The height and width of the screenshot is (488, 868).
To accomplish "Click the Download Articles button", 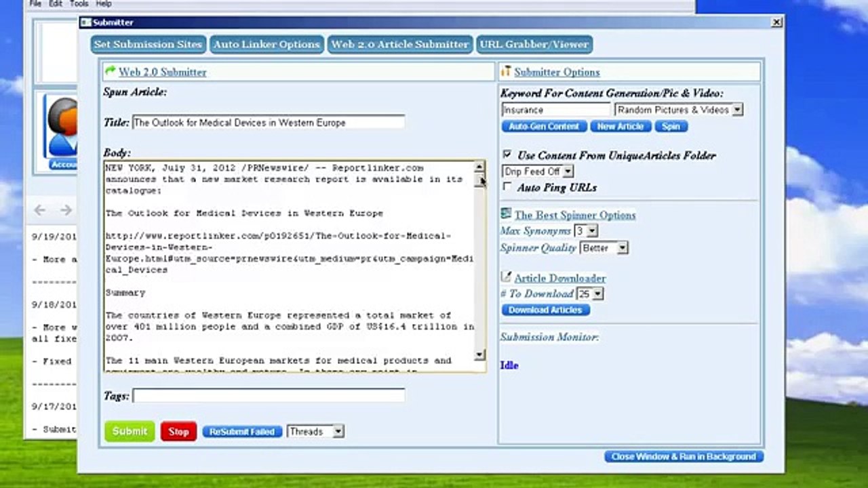I will pos(546,310).
